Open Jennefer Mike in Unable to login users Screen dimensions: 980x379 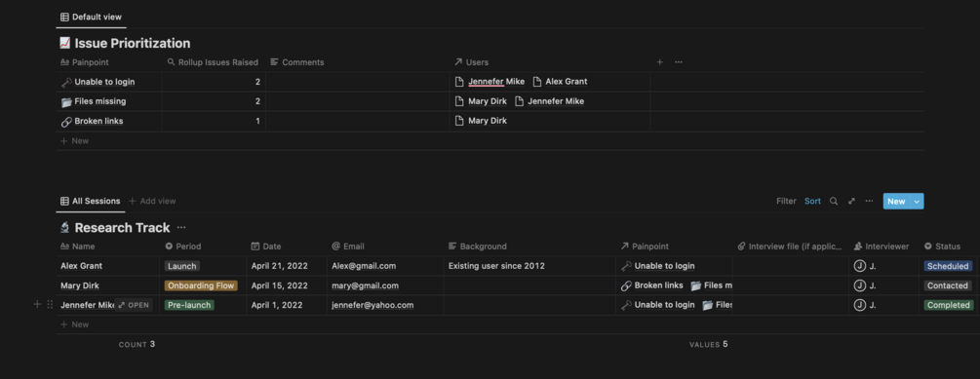(x=490, y=82)
